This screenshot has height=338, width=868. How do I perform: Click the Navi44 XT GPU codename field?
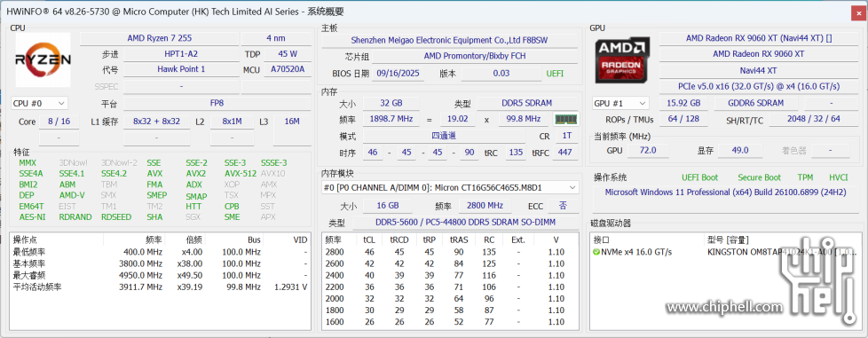pyautogui.click(x=759, y=71)
